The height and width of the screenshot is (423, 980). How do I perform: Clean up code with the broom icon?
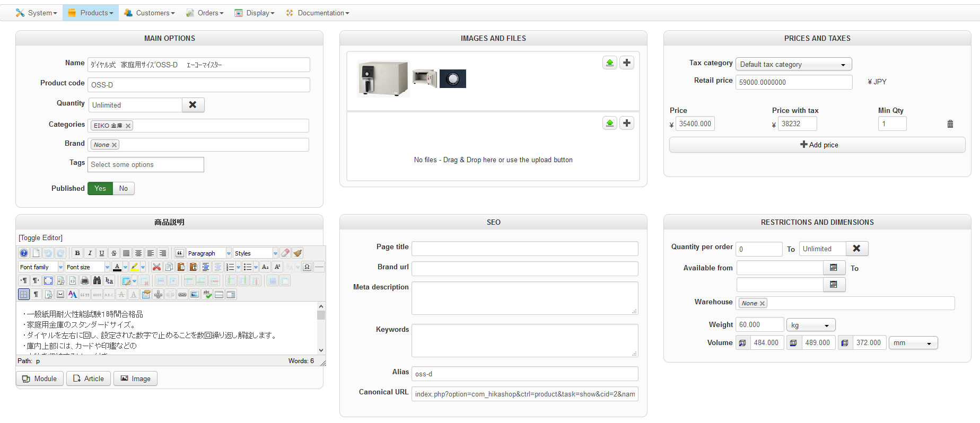[x=297, y=253]
